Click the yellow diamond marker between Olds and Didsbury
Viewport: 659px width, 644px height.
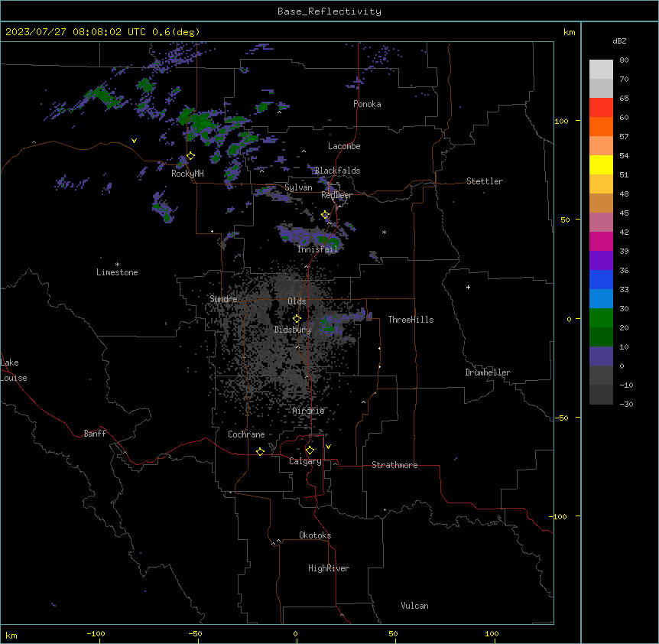click(x=297, y=319)
